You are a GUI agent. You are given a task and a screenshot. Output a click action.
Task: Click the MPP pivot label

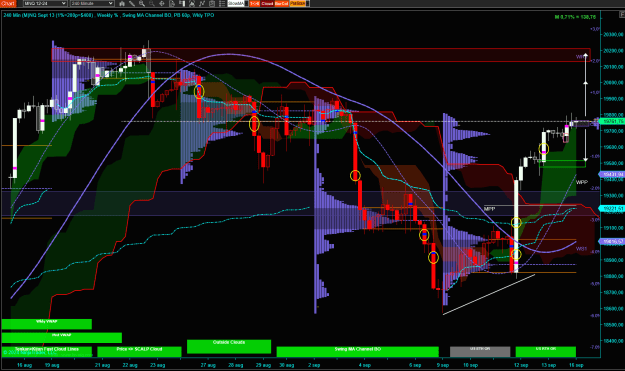(x=489, y=209)
